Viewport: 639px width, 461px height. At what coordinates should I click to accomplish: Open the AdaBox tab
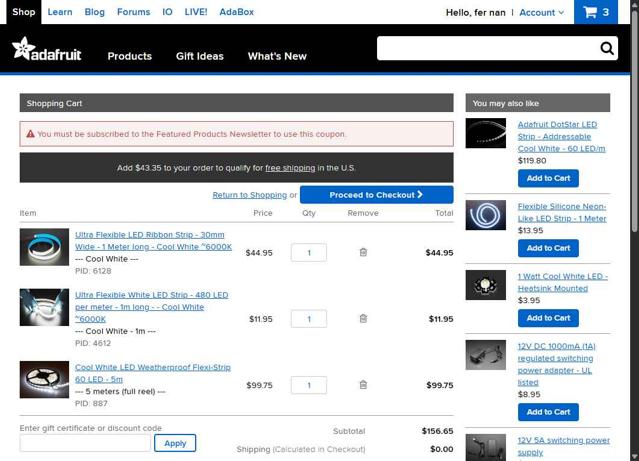point(236,12)
